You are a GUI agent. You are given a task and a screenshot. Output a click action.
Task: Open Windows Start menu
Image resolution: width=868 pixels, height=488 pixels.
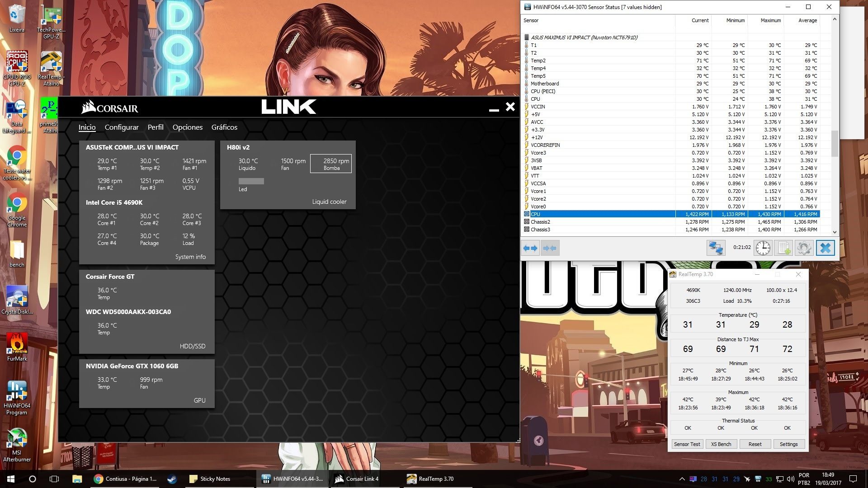(11, 479)
